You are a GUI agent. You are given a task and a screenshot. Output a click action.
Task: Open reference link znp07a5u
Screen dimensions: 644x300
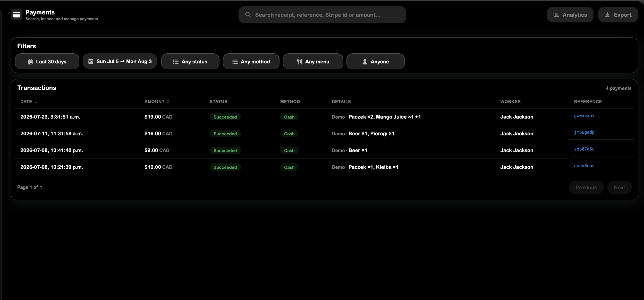(584, 149)
